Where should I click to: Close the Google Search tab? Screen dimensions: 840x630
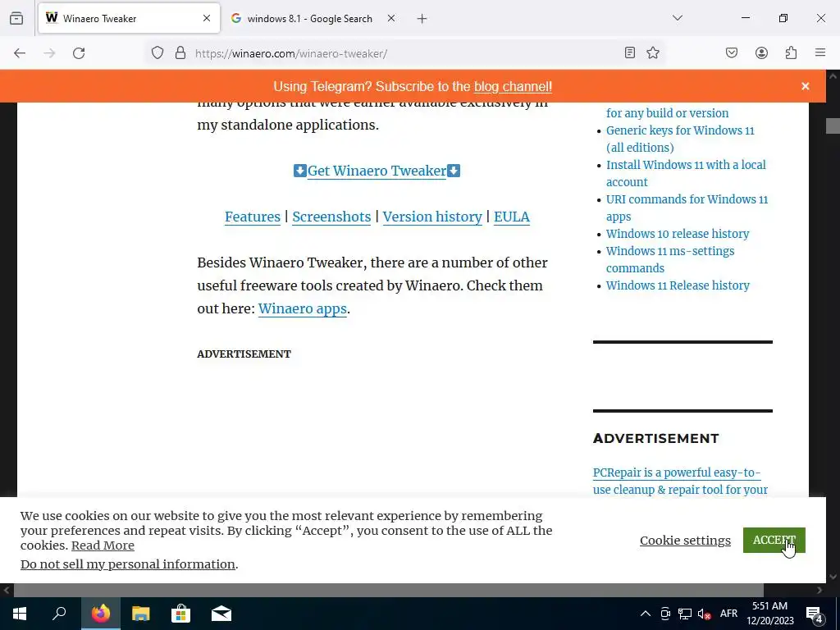point(391,18)
